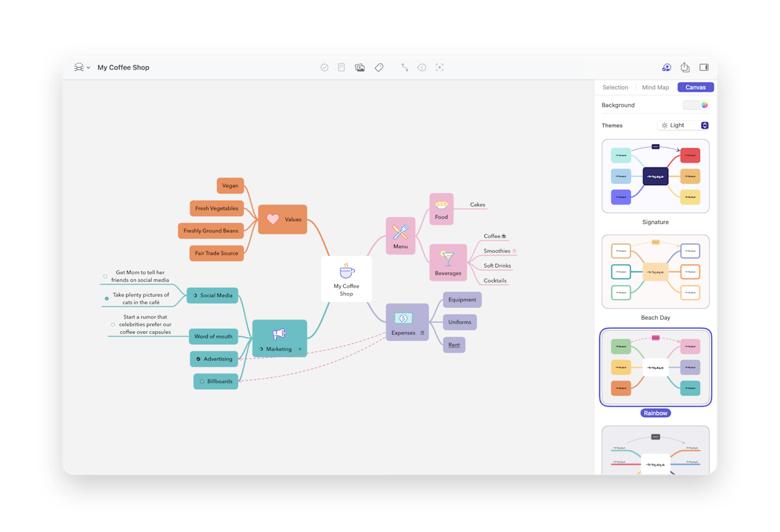This screenshot has height=532, width=780.
Task: Select the Cakes node
Action: tap(478, 205)
